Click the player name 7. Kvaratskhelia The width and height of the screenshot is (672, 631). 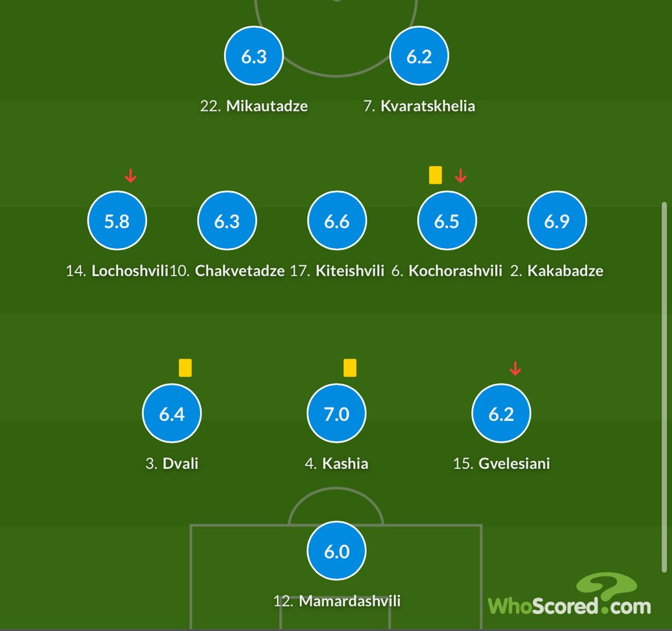coord(419,106)
